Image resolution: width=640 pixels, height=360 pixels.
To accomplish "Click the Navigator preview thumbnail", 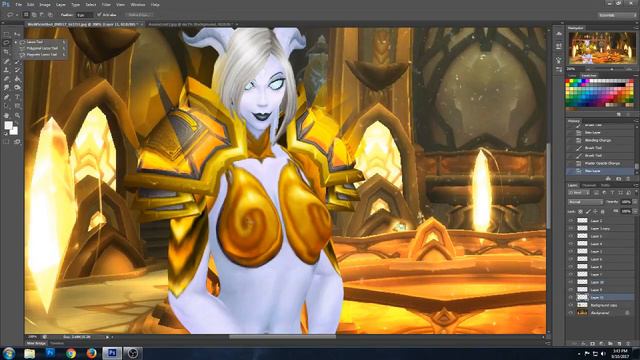I will (x=602, y=48).
